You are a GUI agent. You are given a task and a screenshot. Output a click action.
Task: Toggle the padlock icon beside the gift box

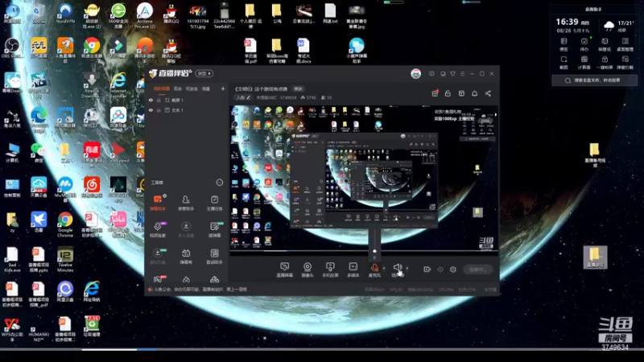point(448,93)
